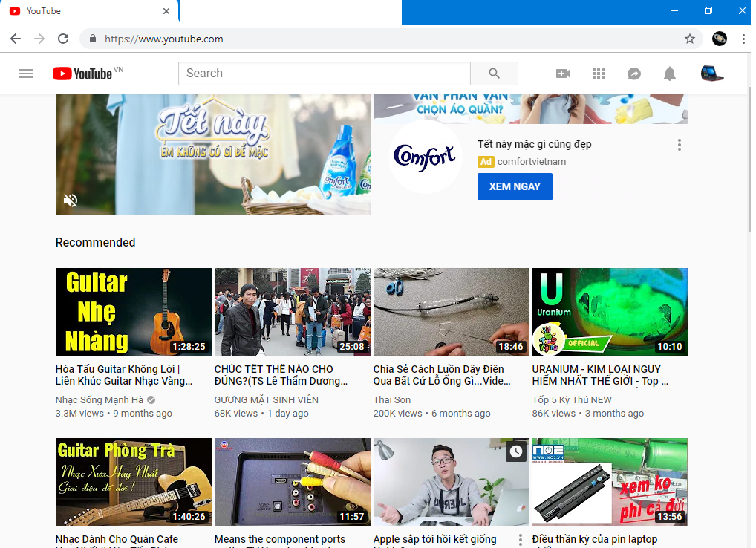This screenshot has height=548, width=756.
Task: Bookmark this page with the star
Action: [x=690, y=39]
